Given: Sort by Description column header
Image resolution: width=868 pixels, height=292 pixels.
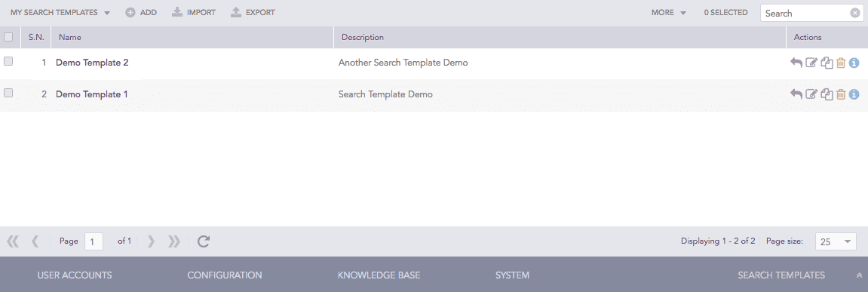Looking at the screenshot, I should 560,37.
